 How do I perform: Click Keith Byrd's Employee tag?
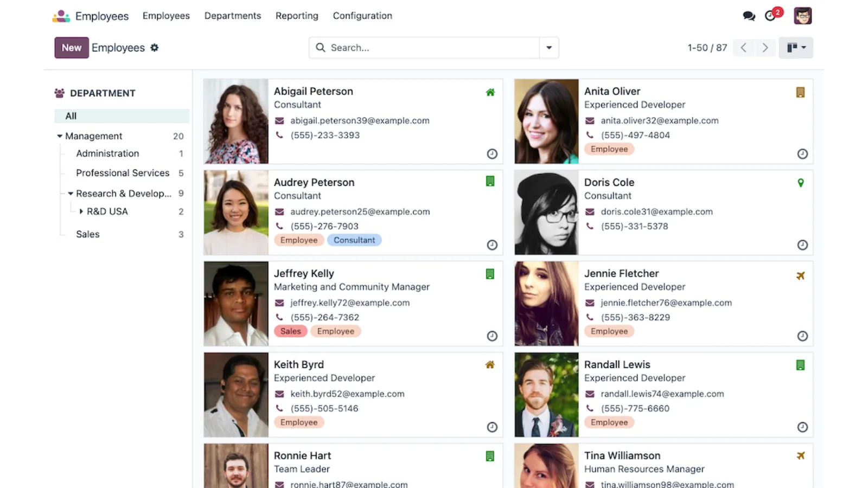tap(299, 422)
